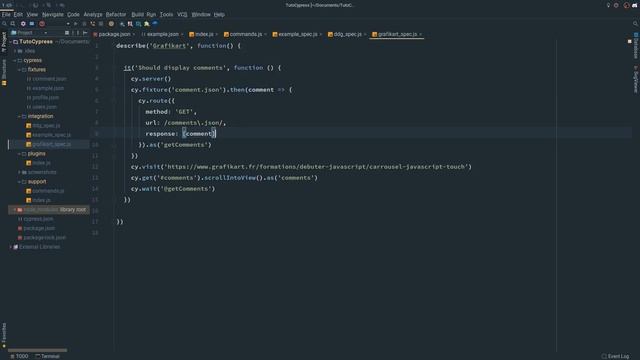The width and height of the screenshot is (640, 360).
Task: Open the Event Log
Action: coord(615,356)
